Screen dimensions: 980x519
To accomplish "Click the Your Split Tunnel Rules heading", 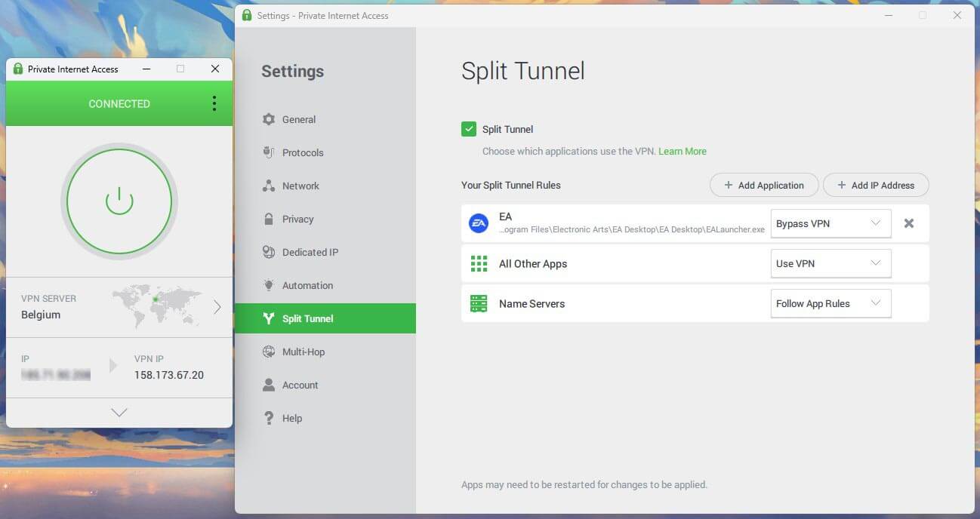I will 511,185.
